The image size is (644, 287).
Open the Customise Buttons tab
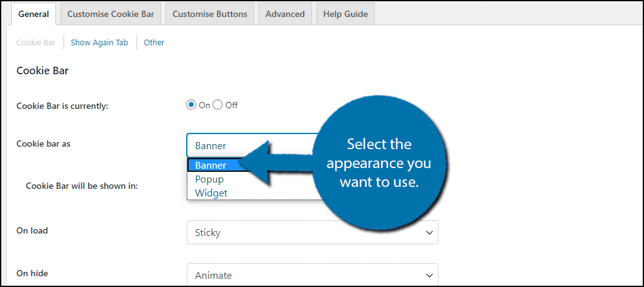(x=210, y=14)
